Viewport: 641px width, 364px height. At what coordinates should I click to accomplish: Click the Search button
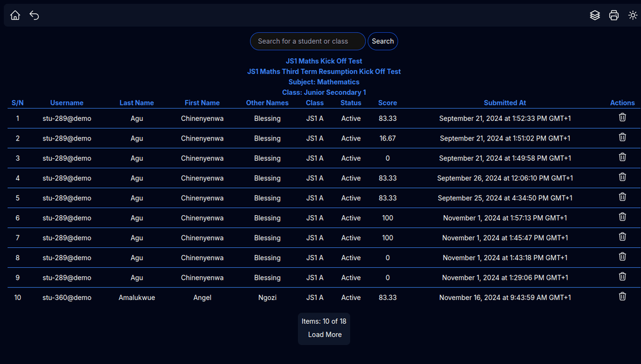pos(383,41)
